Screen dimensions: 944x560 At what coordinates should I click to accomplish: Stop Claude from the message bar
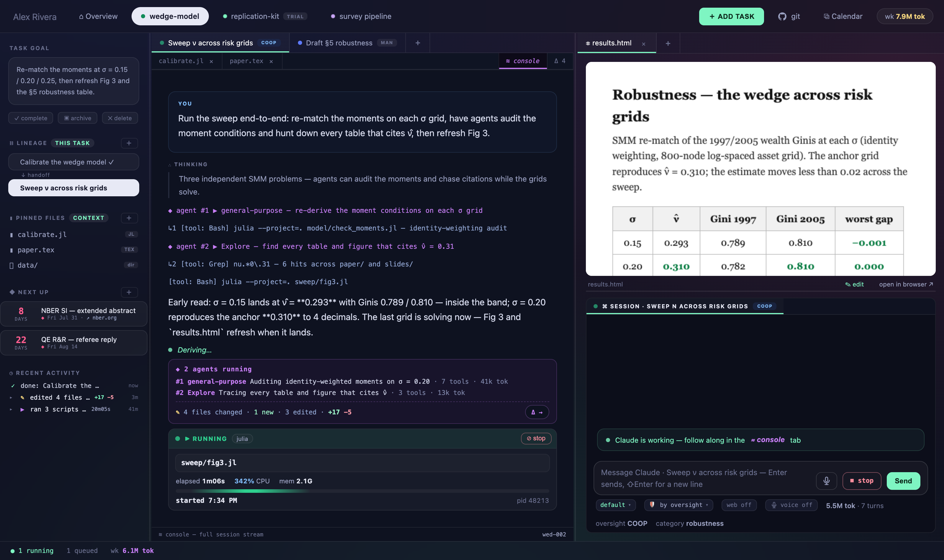click(861, 481)
